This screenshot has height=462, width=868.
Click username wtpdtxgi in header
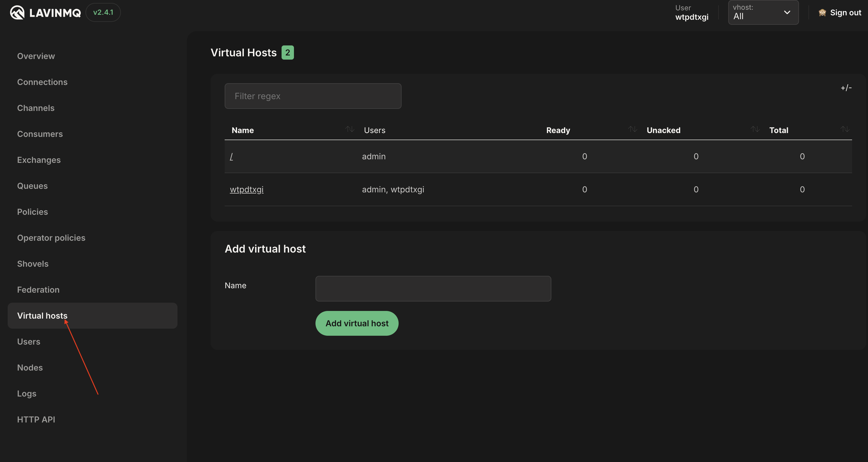click(691, 17)
